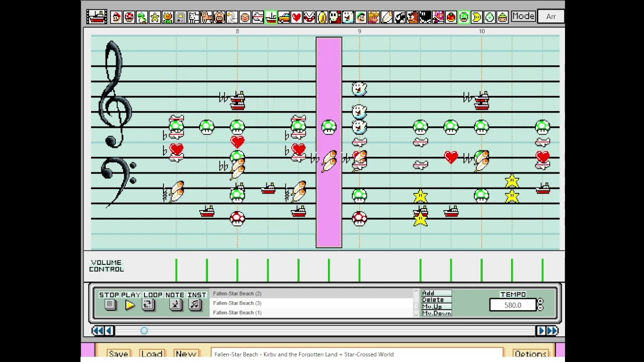Click Delete in arrangement controls
The image size is (644, 362).
436,300
